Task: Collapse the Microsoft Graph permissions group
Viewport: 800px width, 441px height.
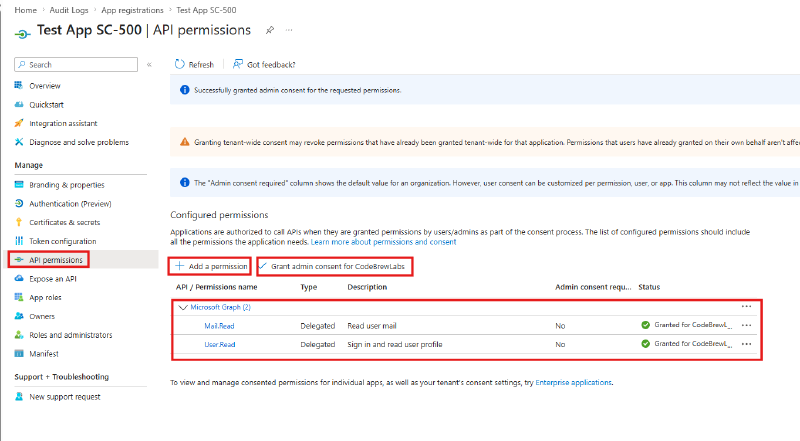Action: (183, 307)
